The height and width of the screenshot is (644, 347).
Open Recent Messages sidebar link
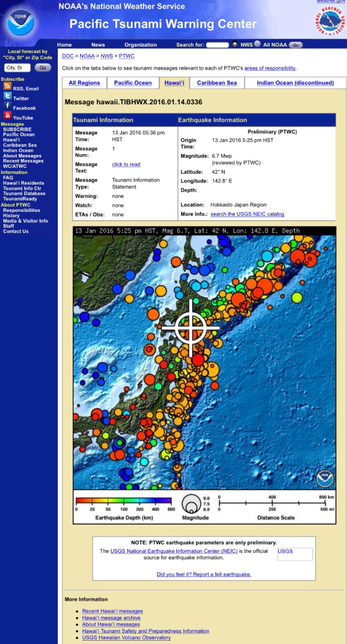[23, 161]
